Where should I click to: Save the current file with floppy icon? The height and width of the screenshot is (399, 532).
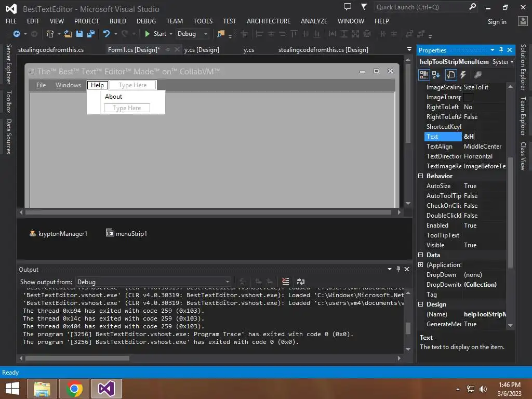[79, 34]
